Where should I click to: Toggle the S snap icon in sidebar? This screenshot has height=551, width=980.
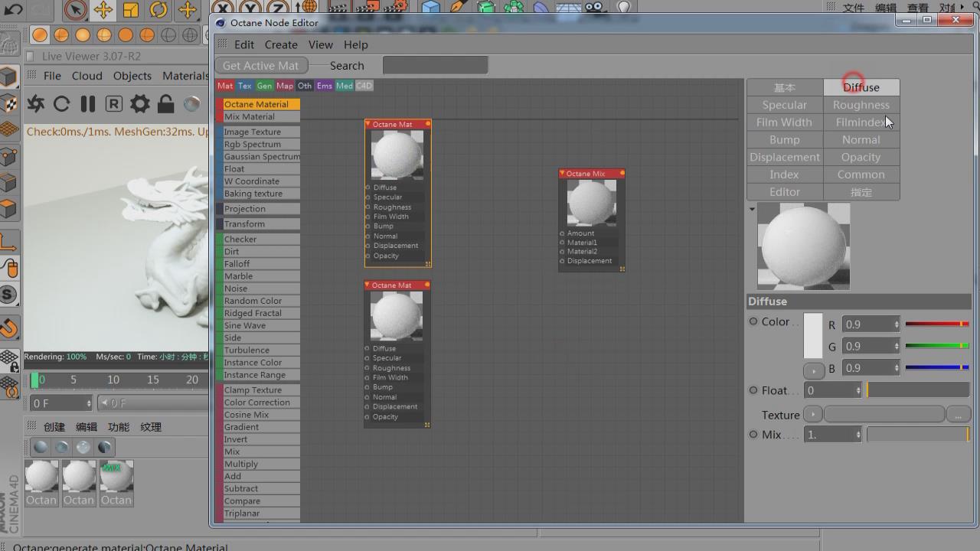8,294
